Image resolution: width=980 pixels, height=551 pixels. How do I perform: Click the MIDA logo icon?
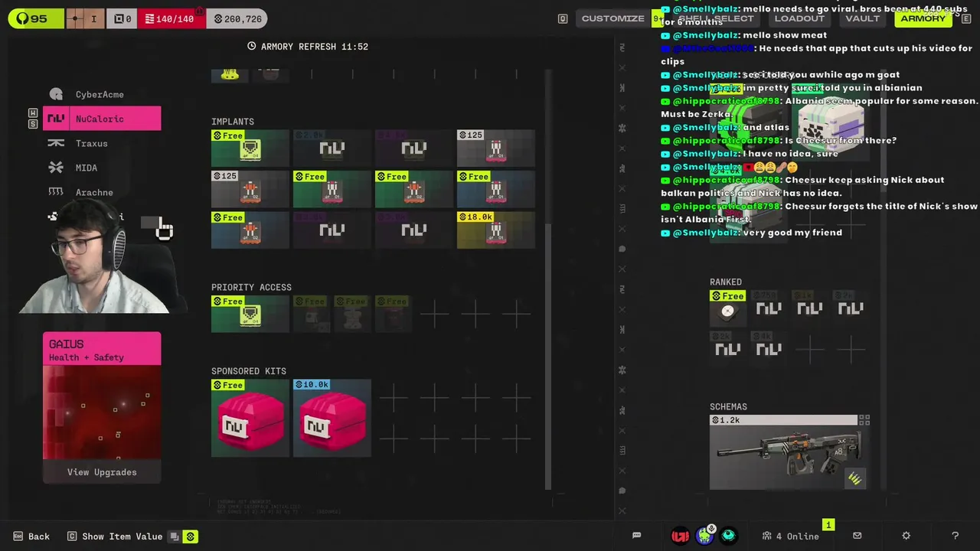(x=56, y=168)
